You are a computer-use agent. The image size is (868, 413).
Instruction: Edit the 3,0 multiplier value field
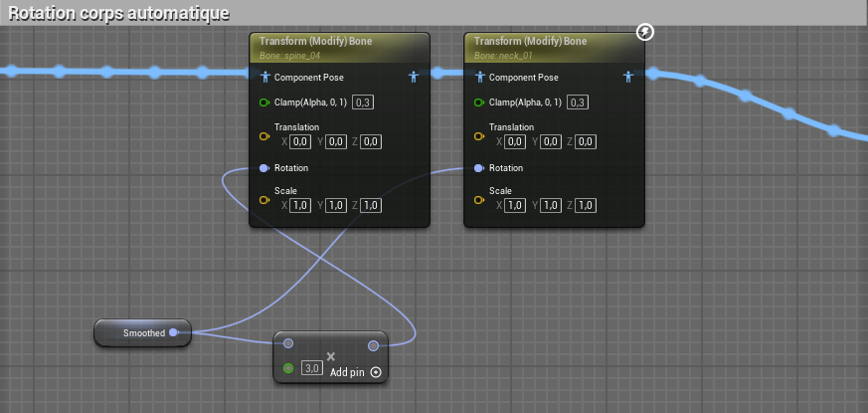pyautogui.click(x=311, y=368)
